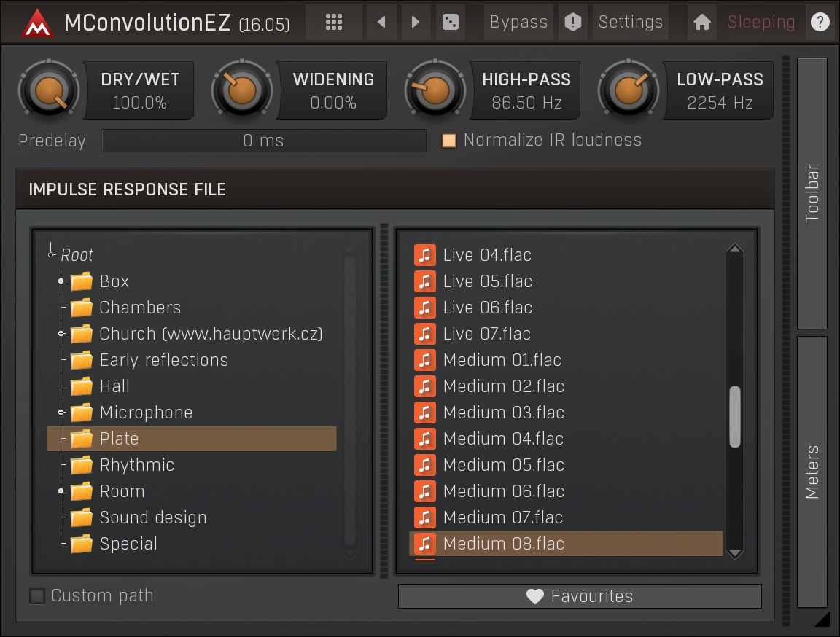Expand the Room folder node
Viewport: 840px width, 637px height.
[61, 491]
